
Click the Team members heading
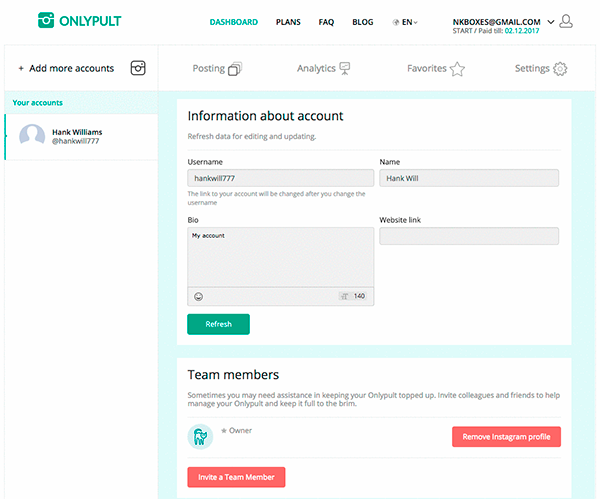click(x=233, y=375)
